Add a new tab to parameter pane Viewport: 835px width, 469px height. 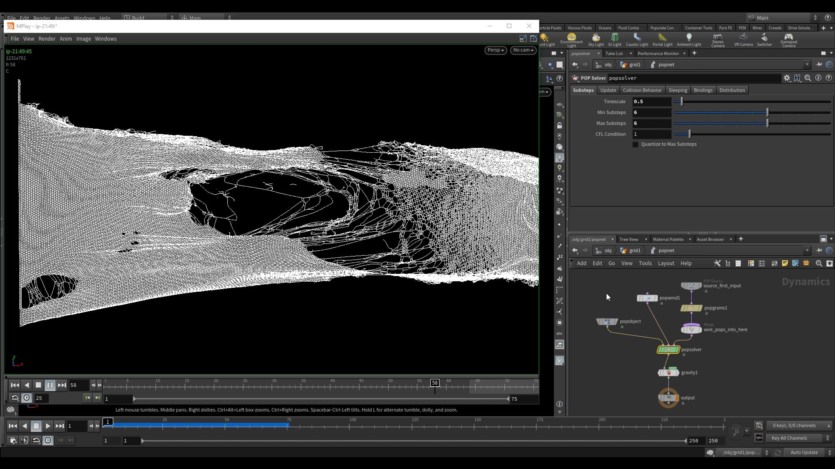[x=694, y=53]
